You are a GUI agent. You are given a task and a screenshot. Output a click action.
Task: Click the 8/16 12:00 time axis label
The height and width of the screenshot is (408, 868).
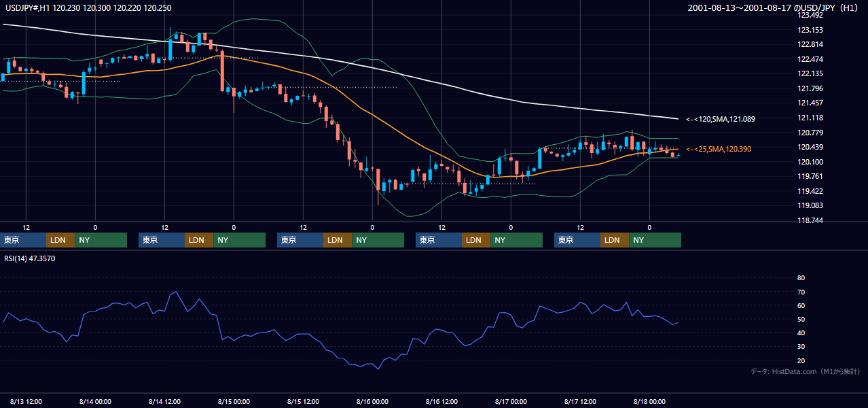[441, 401]
